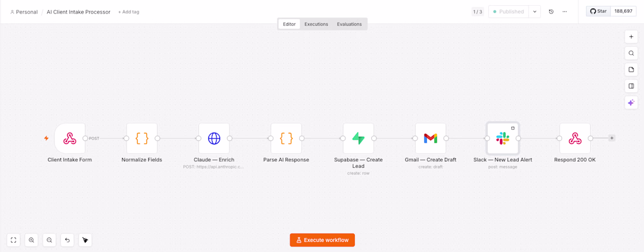The image size is (644, 252).
Task: Switch to the Executions tab
Action: [316, 24]
